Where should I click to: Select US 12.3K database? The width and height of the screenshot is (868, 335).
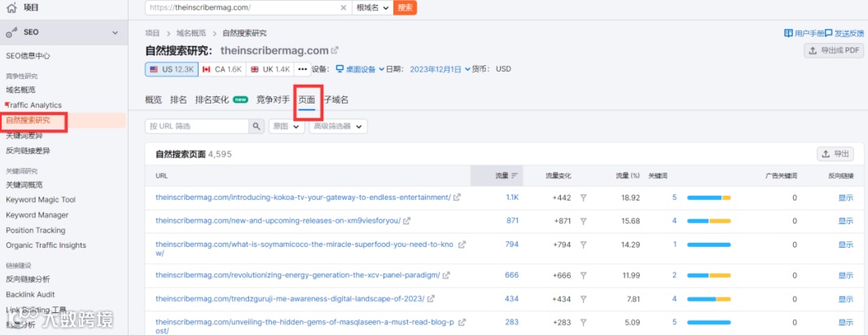coord(172,69)
